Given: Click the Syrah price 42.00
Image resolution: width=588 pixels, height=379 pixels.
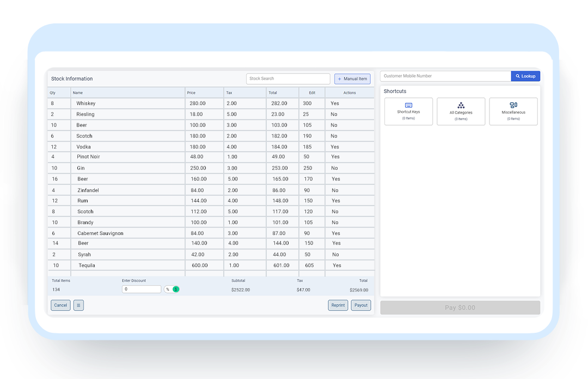Looking at the screenshot, I should [x=198, y=254].
